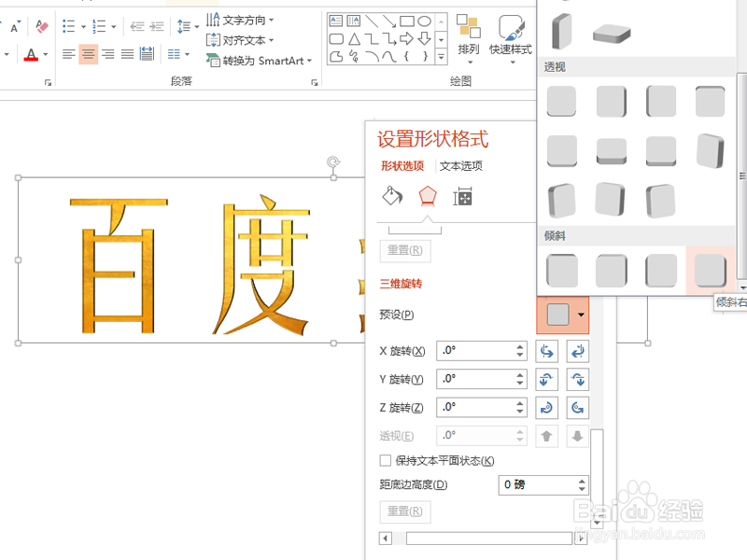Select the first 透视 preset thumbnail
Image resolution: width=747 pixels, height=560 pixels.
click(562, 101)
